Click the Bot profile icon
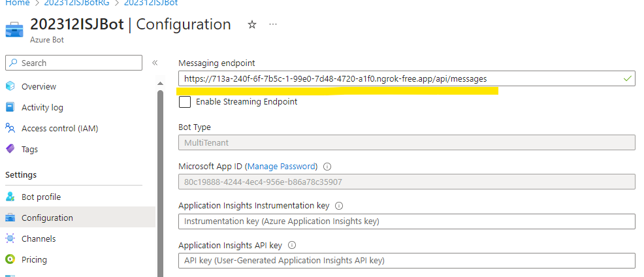The height and width of the screenshot is (277, 644). pyautogui.click(x=10, y=197)
